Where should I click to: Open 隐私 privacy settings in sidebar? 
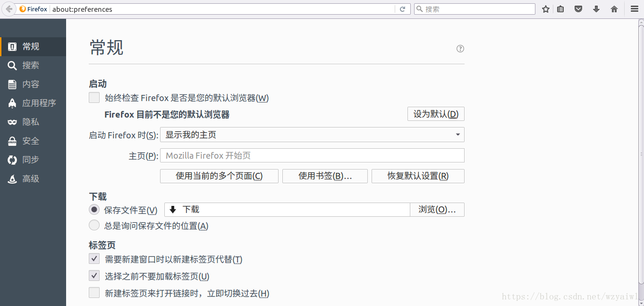point(33,122)
